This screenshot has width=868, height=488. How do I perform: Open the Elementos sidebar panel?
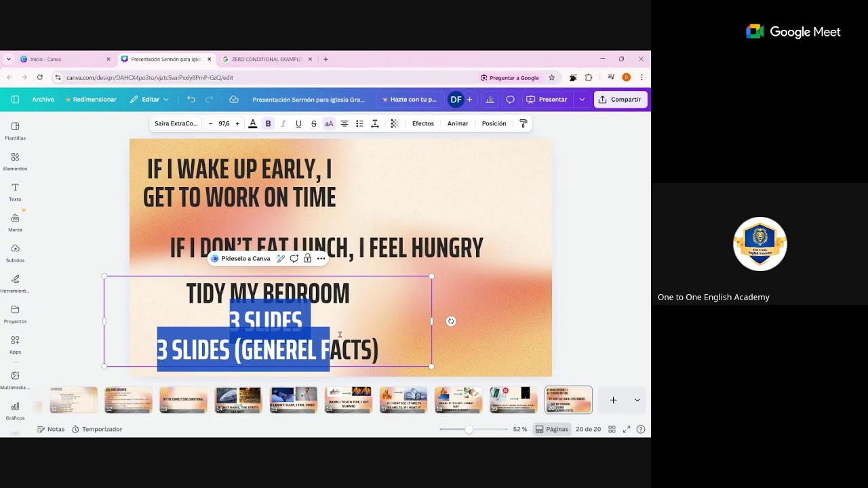click(15, 161)
